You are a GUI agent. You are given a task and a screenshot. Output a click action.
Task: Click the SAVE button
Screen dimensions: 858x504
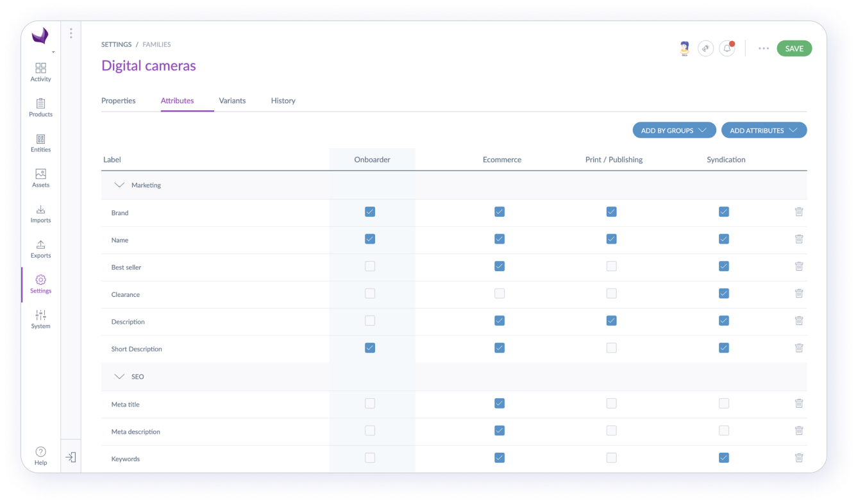pos(794,48)
